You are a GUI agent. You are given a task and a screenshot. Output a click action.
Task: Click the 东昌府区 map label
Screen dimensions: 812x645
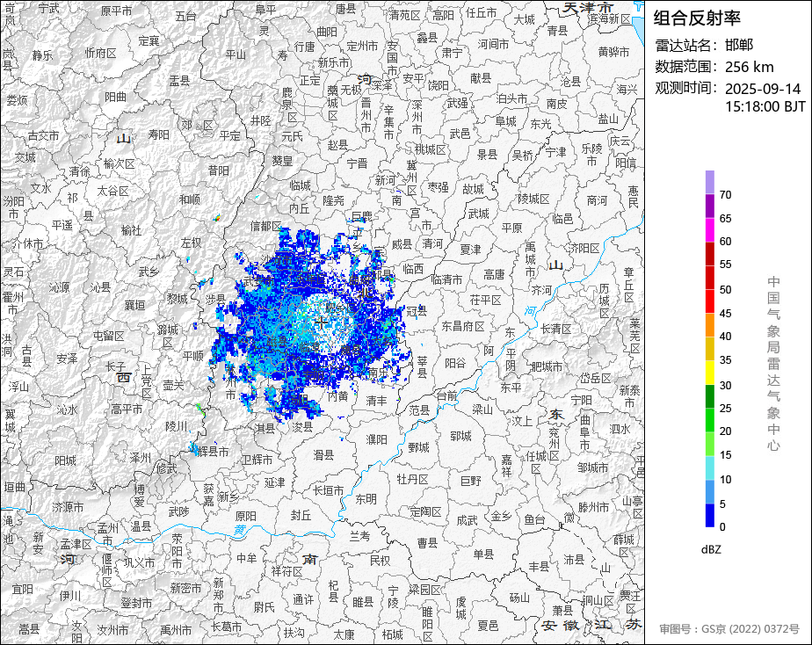(462, 327)
